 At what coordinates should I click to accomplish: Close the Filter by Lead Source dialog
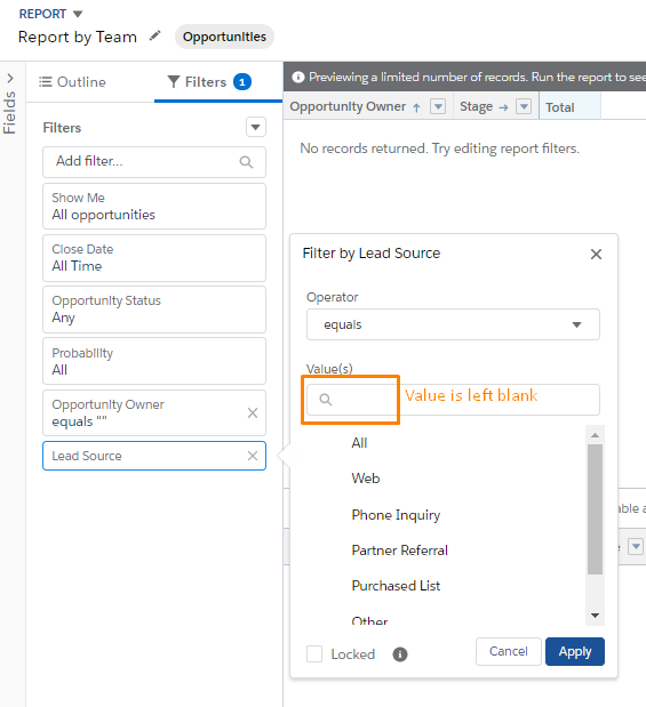596,254
